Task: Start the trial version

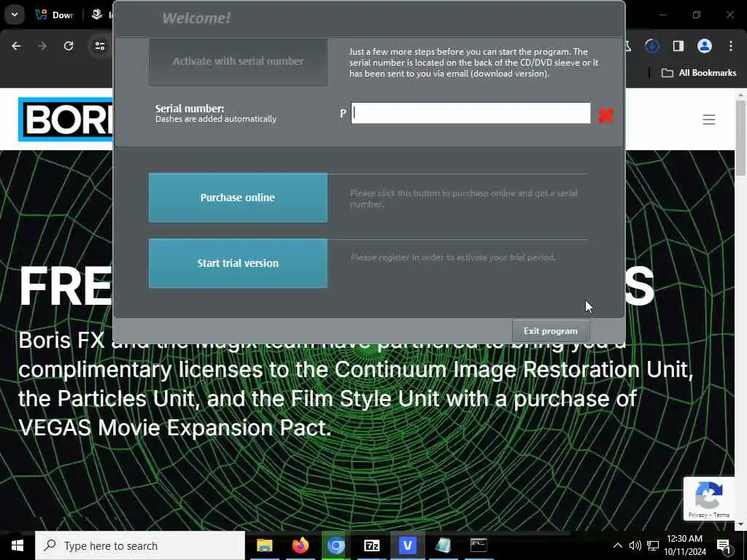Action: [x=238, y=263]
